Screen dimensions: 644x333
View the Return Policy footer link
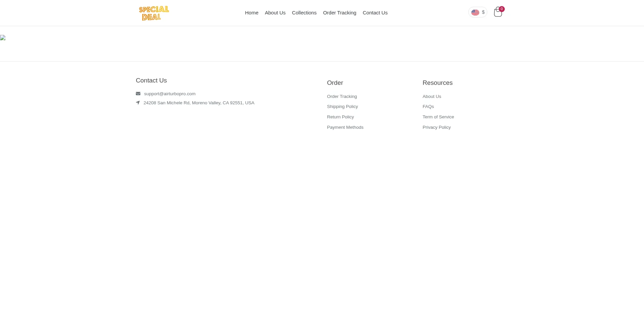pyautogui.click(x=340, y=117)
